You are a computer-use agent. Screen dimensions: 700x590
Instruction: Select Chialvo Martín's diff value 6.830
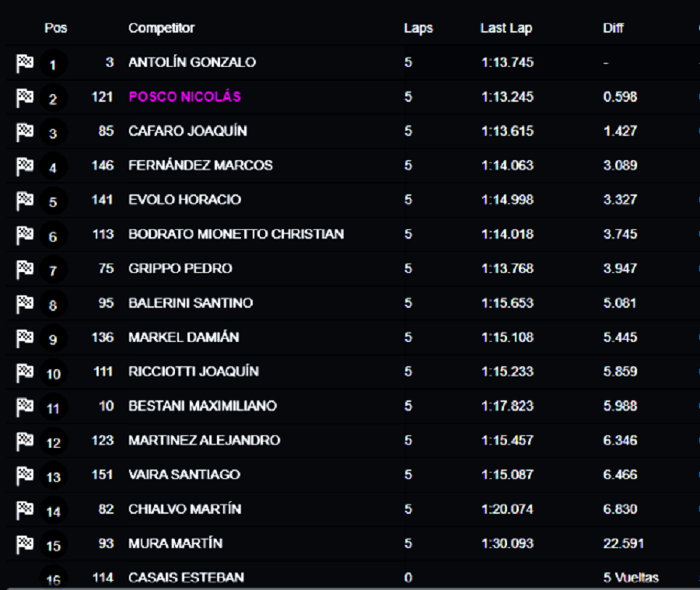click(x=620, y=509)
